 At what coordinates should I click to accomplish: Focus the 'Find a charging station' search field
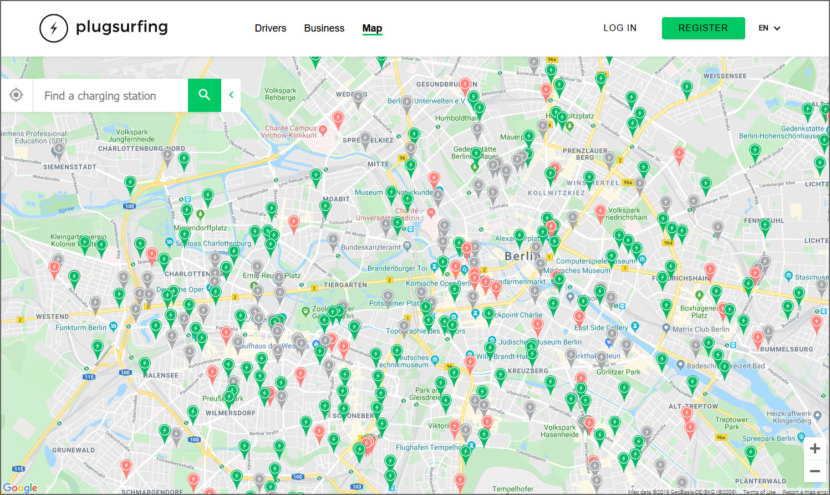111,96
